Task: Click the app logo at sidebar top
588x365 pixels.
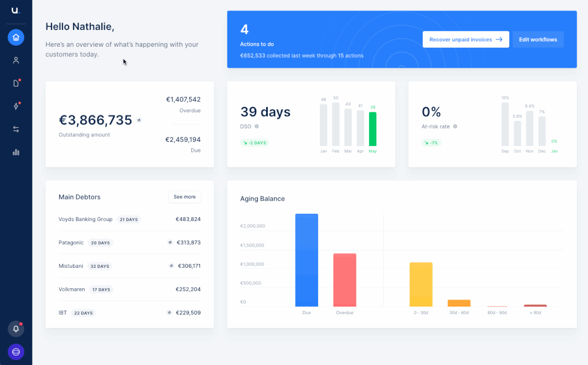Action: click(15, 11)
